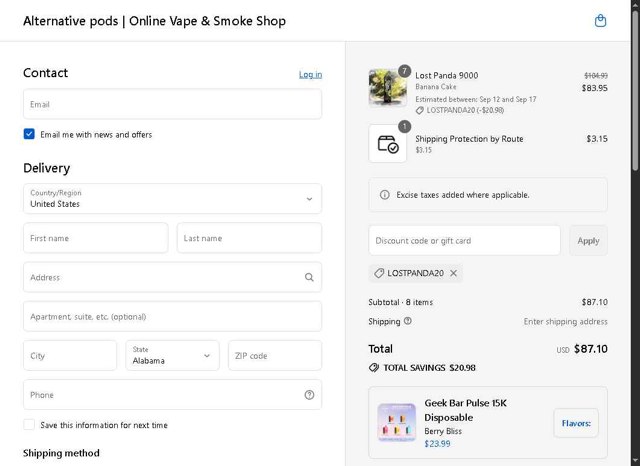
Task: Focus the ZIP code field
Action: (275, 355)
